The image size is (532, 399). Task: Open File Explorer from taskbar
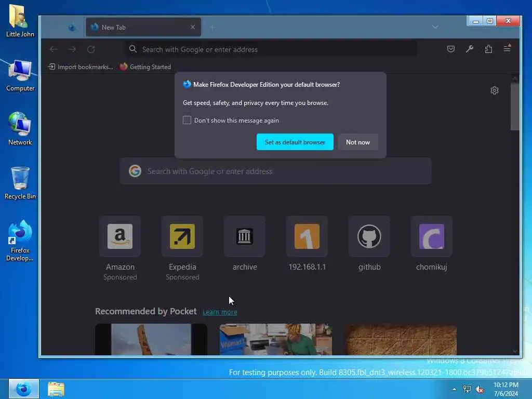(x=56, y=389)
